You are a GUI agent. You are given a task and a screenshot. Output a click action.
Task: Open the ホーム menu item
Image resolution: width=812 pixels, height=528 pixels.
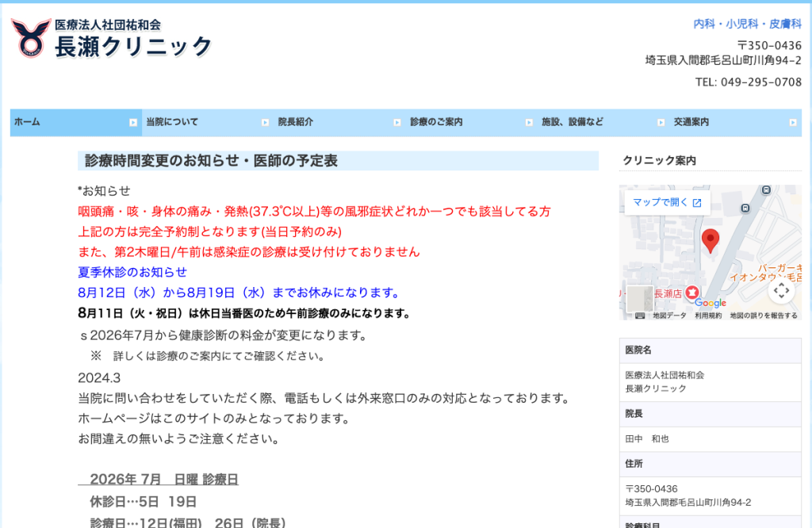(x=76, y=123)
